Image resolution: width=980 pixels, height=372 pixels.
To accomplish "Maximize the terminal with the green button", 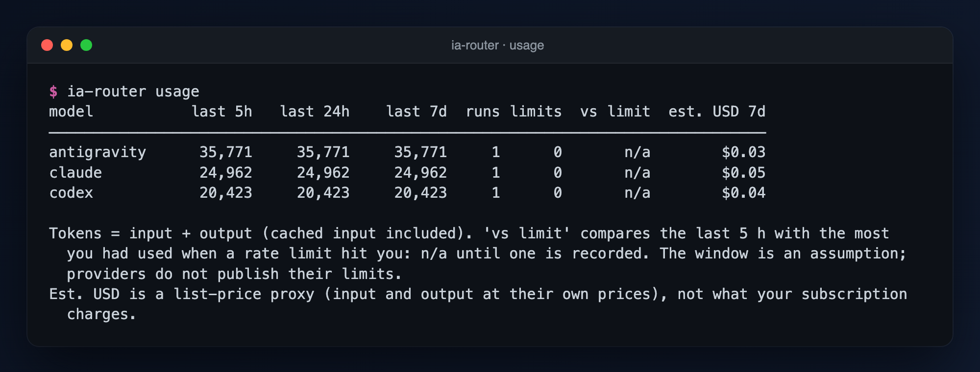I will pyautogui.click(x=86, y=45).
